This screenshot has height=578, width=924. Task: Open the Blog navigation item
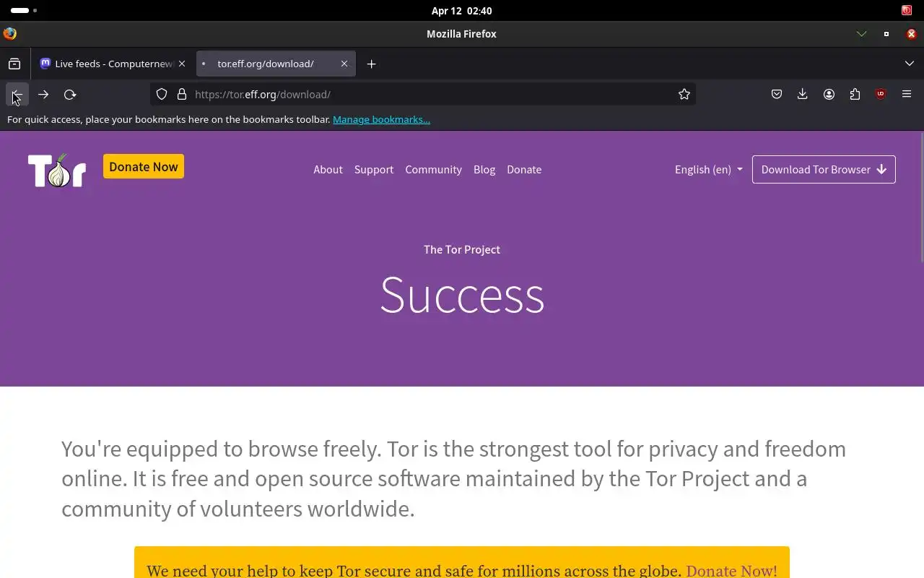pos(484,170)
